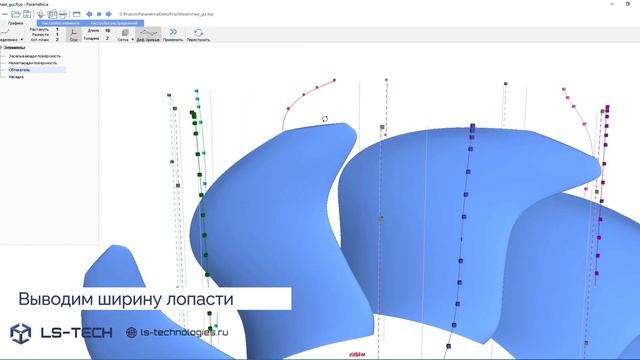Toggle the Оси (axes) button
This screenshot has width=640, height=360.
(73, 35)
